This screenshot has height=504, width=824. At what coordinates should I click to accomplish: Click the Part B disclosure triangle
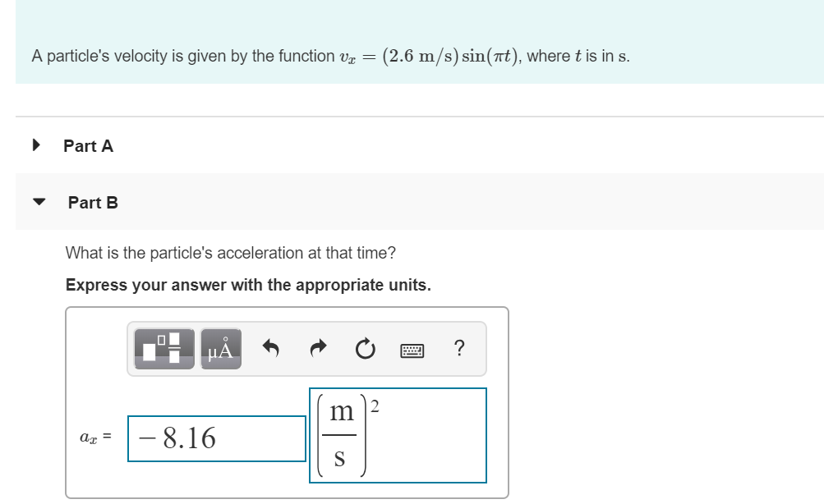[38, 201]
